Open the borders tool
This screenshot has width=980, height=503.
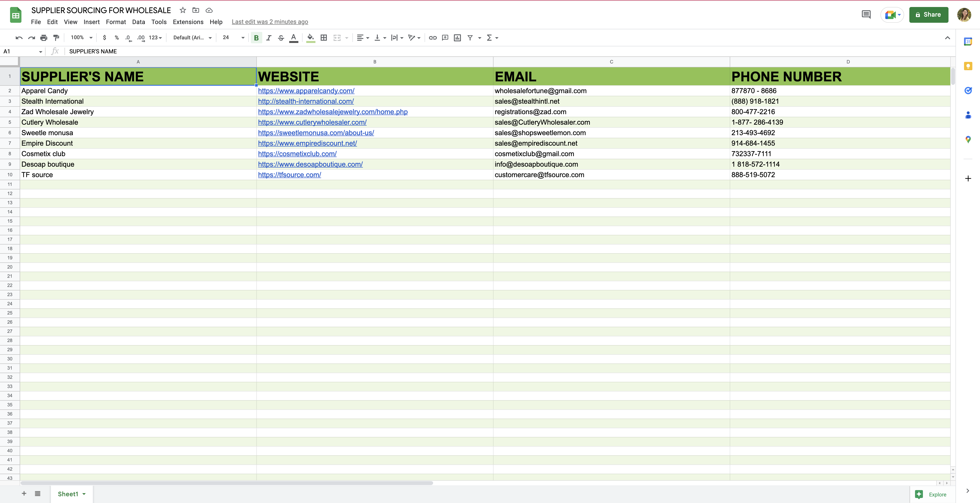(x=324, y=38)
